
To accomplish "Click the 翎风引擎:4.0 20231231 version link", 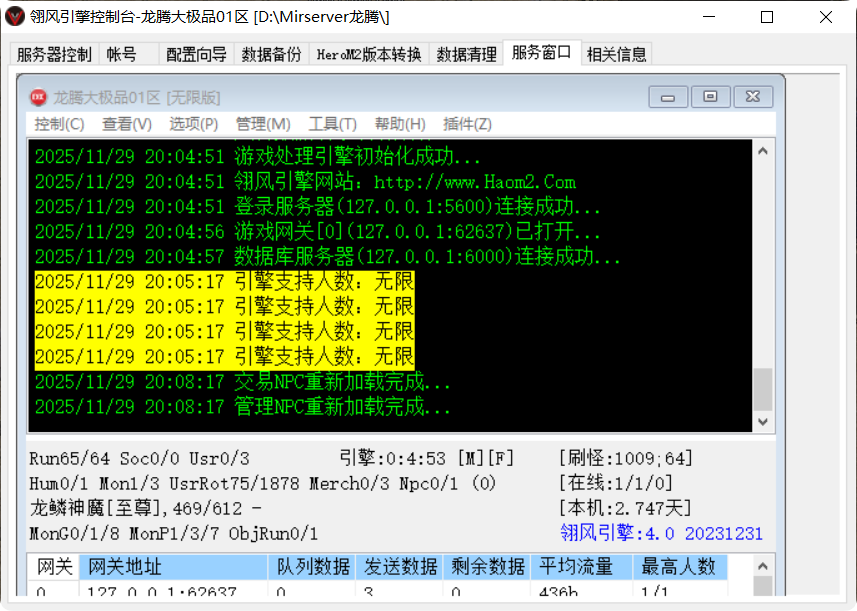I will coord(660,533).
